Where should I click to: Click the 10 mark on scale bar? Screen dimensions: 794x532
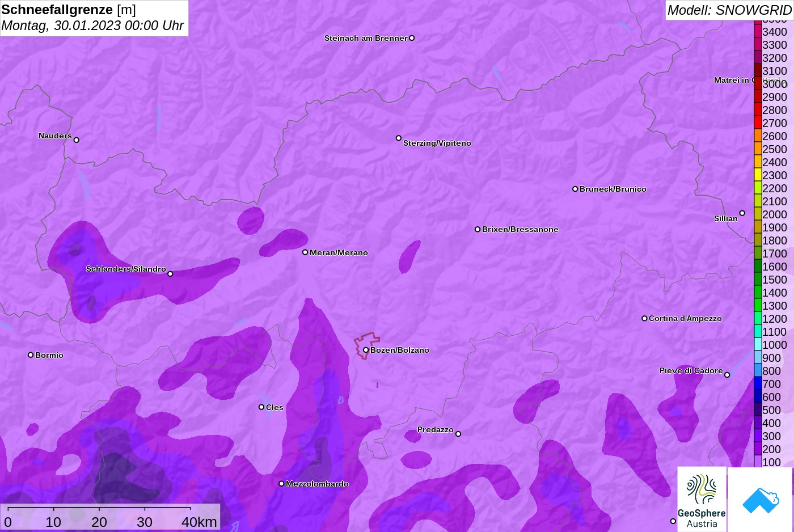(x=53, y=522)
